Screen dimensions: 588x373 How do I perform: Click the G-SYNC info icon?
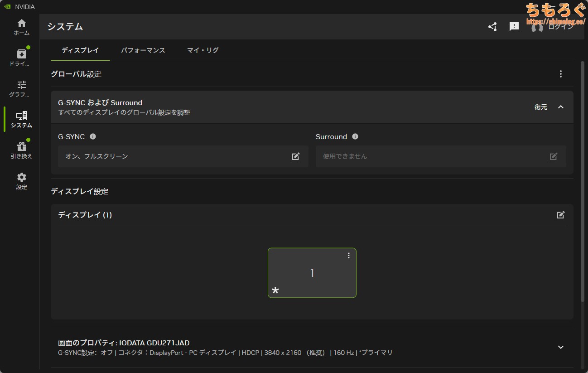[93, 136]
